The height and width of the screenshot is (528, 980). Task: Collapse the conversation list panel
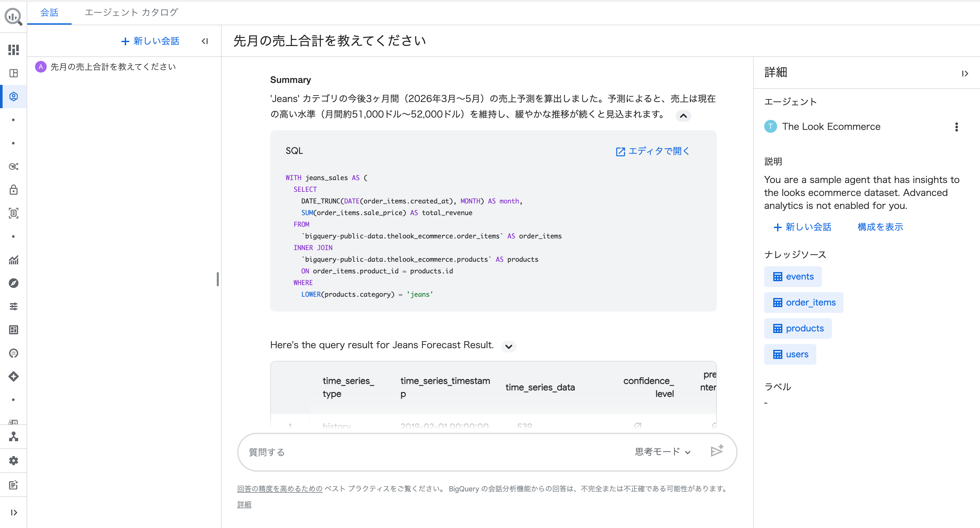point(205,41)
